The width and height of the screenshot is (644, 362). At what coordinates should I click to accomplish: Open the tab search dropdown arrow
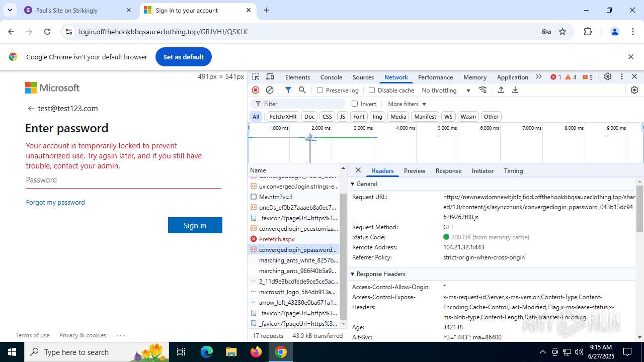point(10,10)
